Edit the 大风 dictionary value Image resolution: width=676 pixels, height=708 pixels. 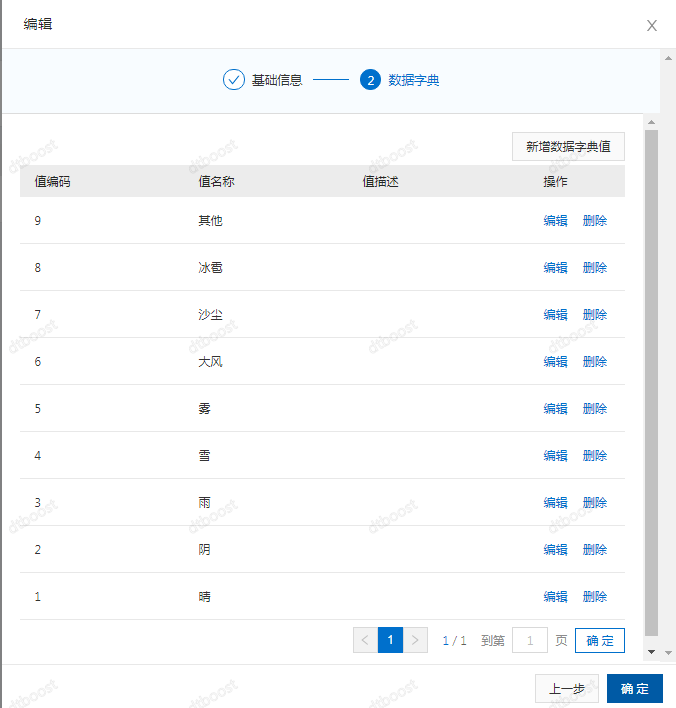click(x=555, y=362)
